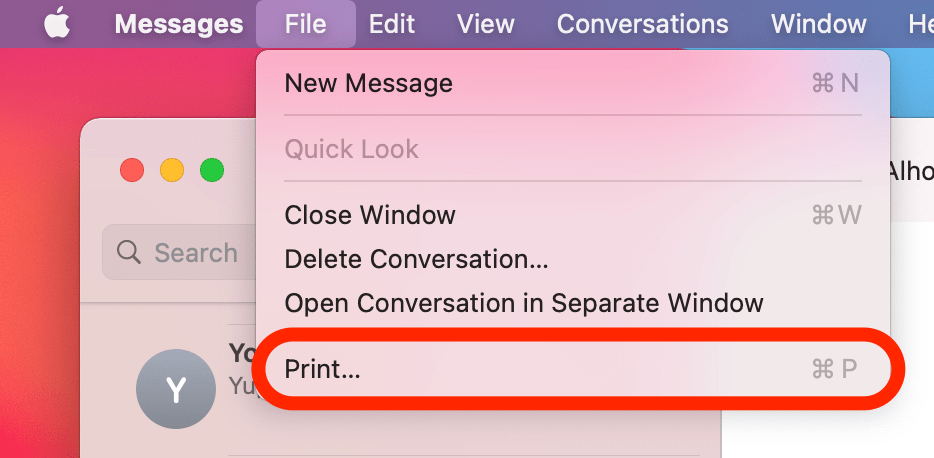
Task: Open the Edit menu
Action: [392, 24]
